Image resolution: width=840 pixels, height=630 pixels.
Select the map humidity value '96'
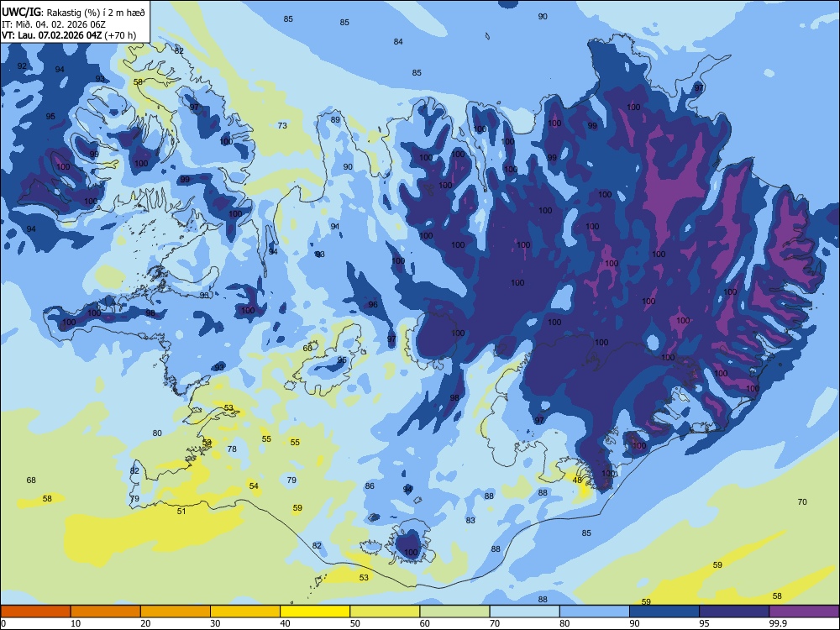pos(373,304)
